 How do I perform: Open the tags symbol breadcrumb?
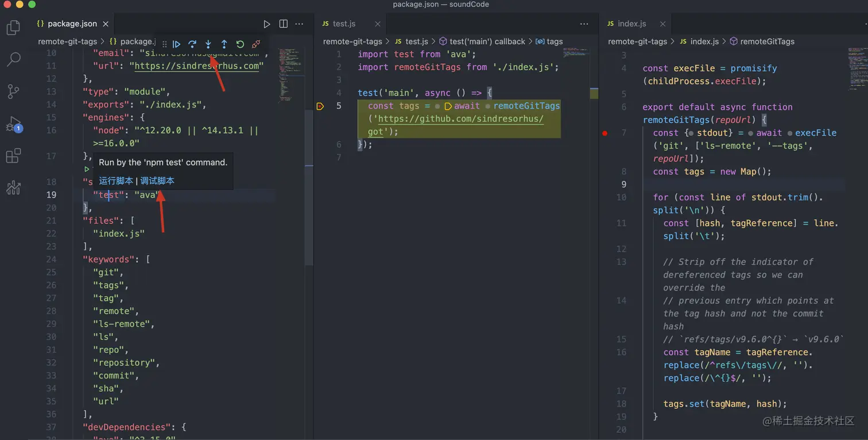(x=549, y=41)
